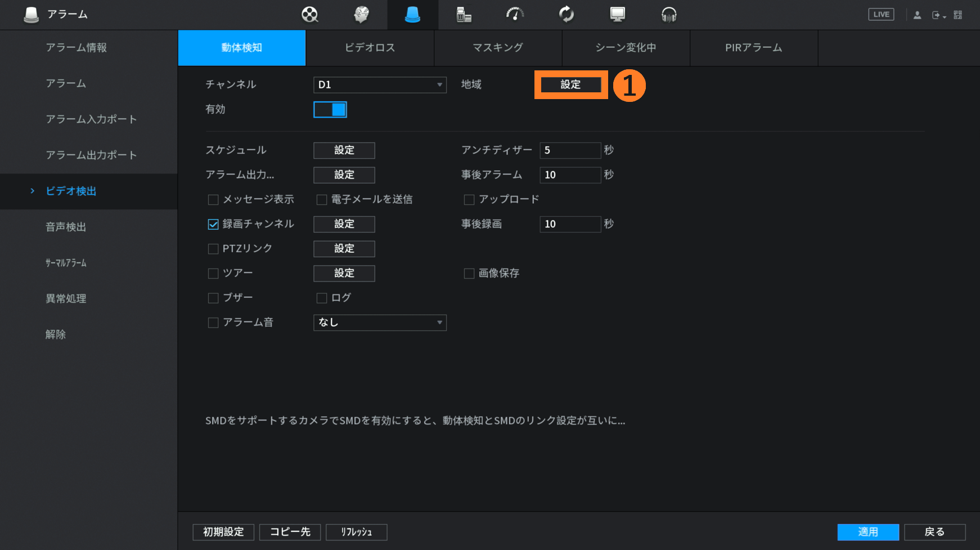Open the チャンネル D1 dropdown
The height and width of the screenshot is (550, 980).
pos(380,85)
